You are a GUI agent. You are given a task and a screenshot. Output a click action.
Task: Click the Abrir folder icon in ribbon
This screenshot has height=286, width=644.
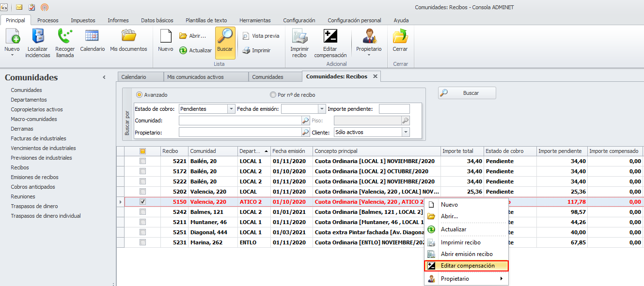pyautogui.click(x=183, y=36)
